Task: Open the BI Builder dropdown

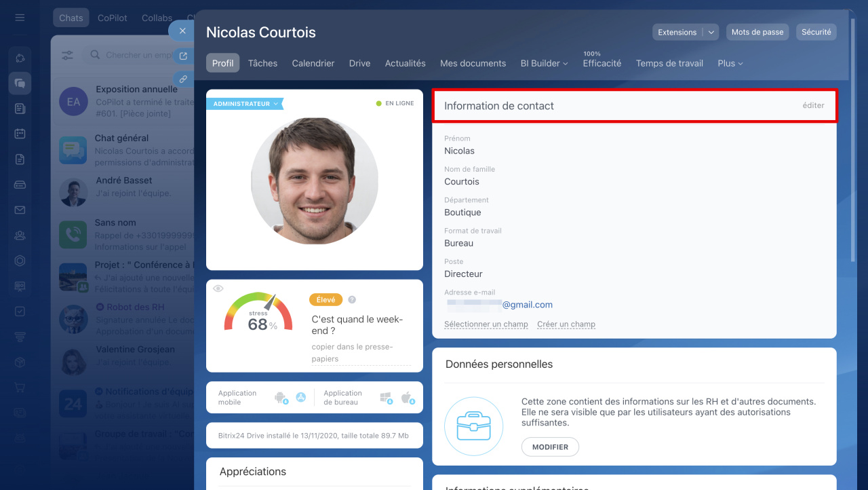Action: tap(544, 63)
